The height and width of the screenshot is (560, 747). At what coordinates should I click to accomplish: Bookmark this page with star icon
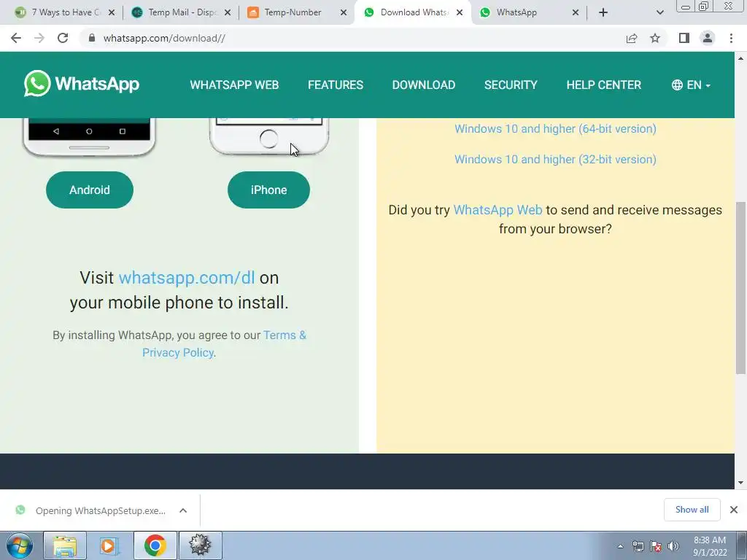[x=655, y=38]
